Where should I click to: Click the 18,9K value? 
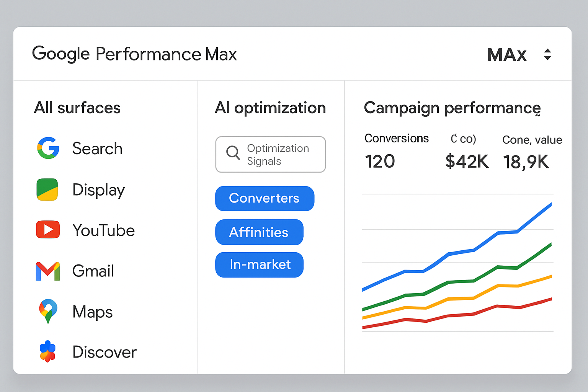pos(526,162)
